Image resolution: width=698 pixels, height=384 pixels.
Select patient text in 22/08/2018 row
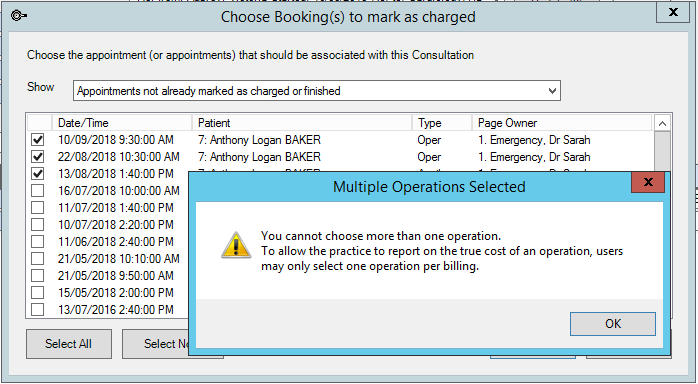pos(259,157)
